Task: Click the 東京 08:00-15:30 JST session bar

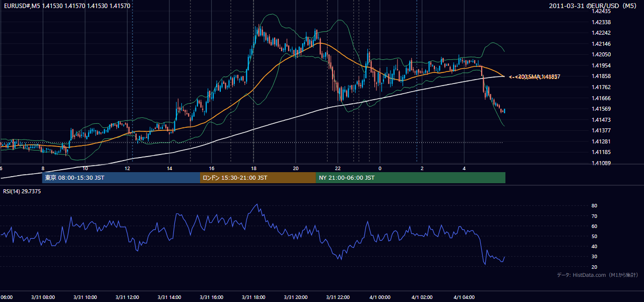Action: (x=121, y=178)
